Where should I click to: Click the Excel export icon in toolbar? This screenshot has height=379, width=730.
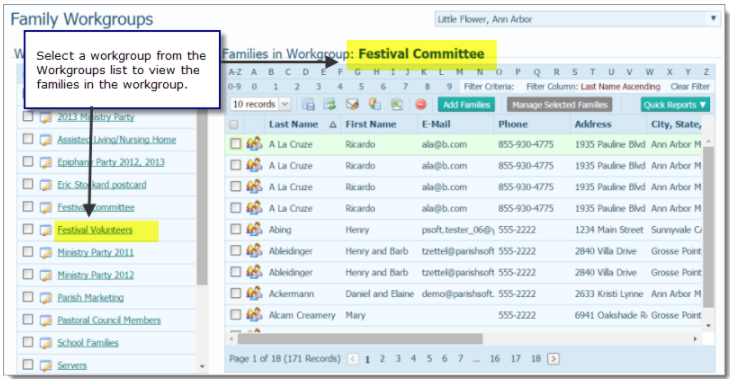click(x=397, y=104)
